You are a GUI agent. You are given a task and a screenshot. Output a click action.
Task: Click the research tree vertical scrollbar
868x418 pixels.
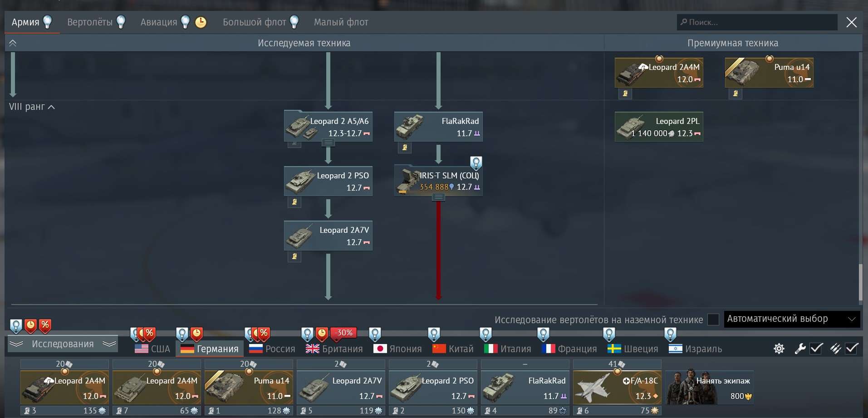point(860,281)
